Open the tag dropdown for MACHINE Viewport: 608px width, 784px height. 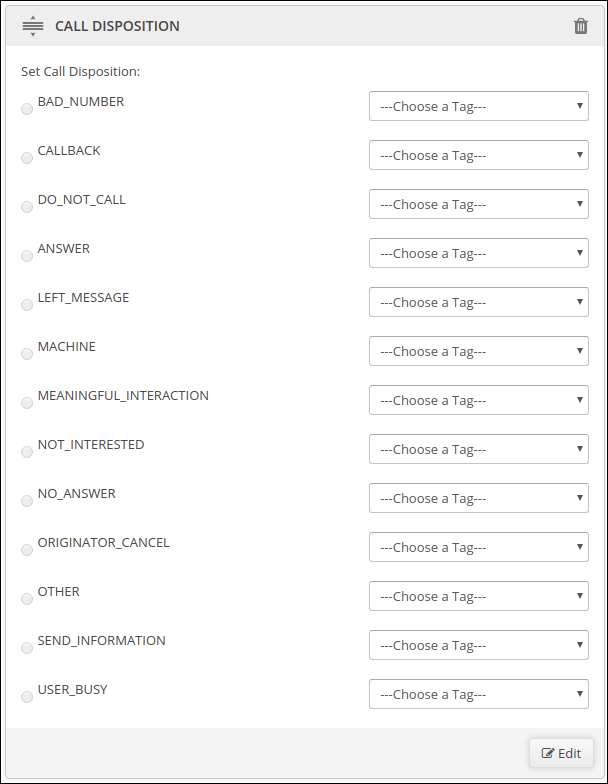coord(478,351)
